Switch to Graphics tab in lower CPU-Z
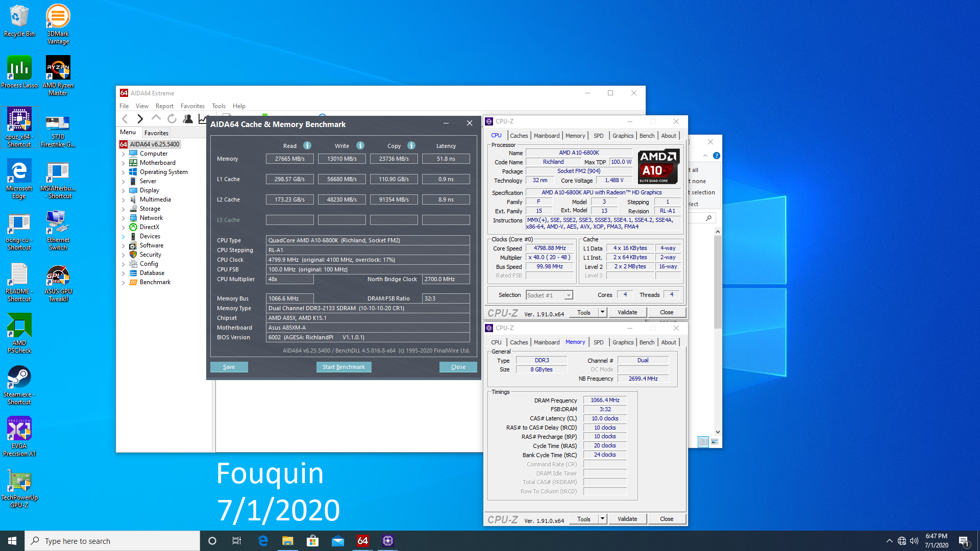This screenshot has height=551, width=980. tap(623, 342)
